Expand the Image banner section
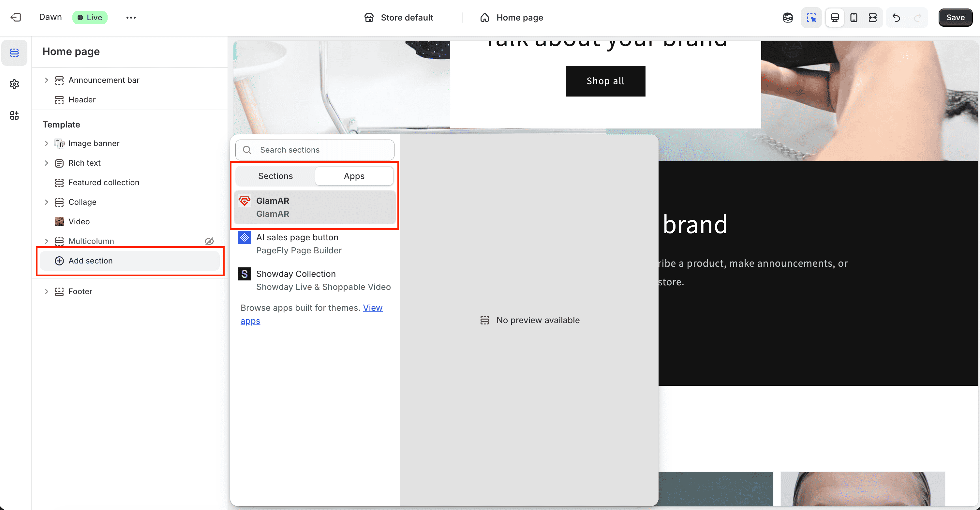Image resolution: width=980 pixels, height=510 pixels. 46,143
